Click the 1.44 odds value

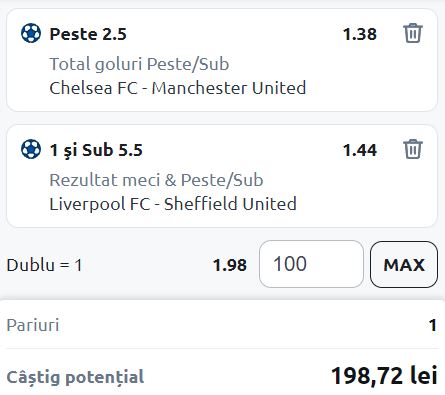click(360, 150)
